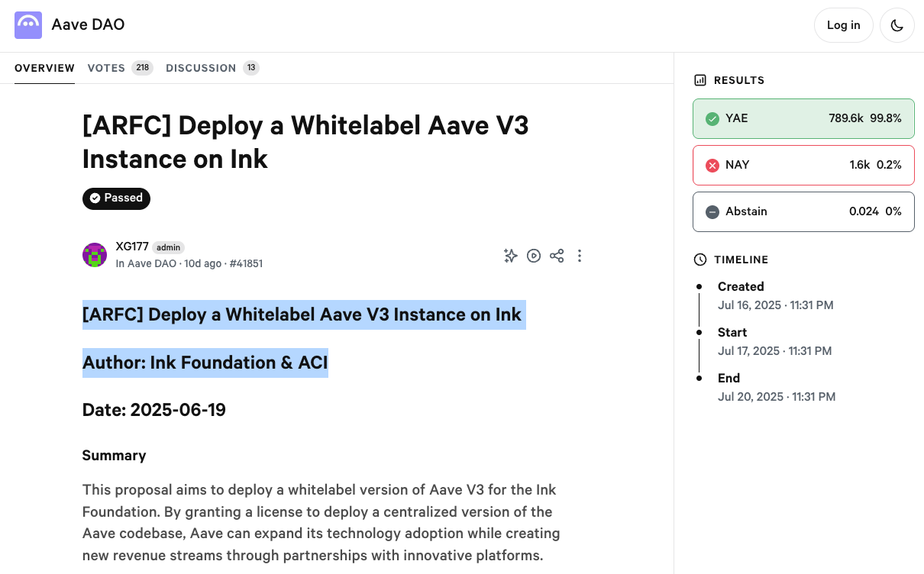
Task: Click Created date 'Jul 16, 2025 · 11:31 PM'
Action: (776, 305)
